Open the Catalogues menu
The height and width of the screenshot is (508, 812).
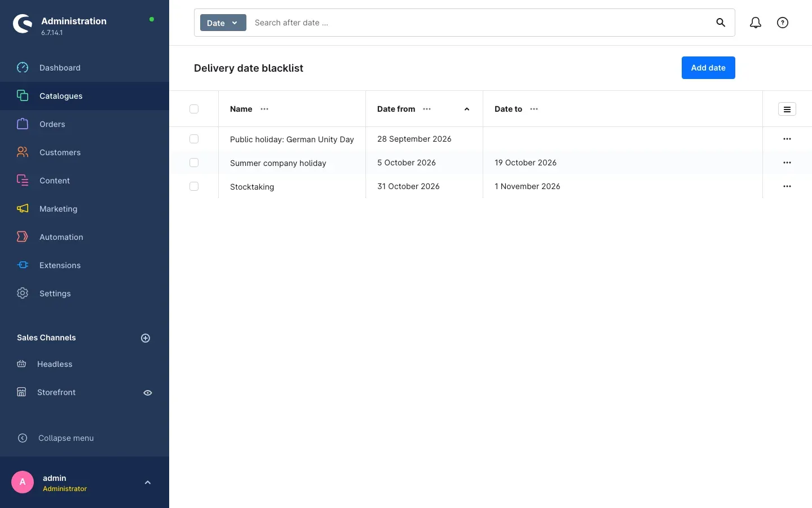[85, 96]
